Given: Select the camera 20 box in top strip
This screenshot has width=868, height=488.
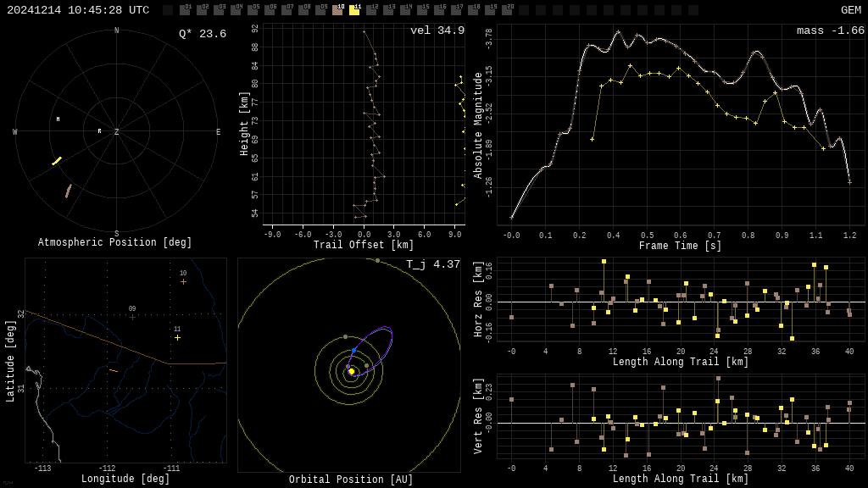Looking at the screenshot, I should pyautogui.click(x=507, y=10).
